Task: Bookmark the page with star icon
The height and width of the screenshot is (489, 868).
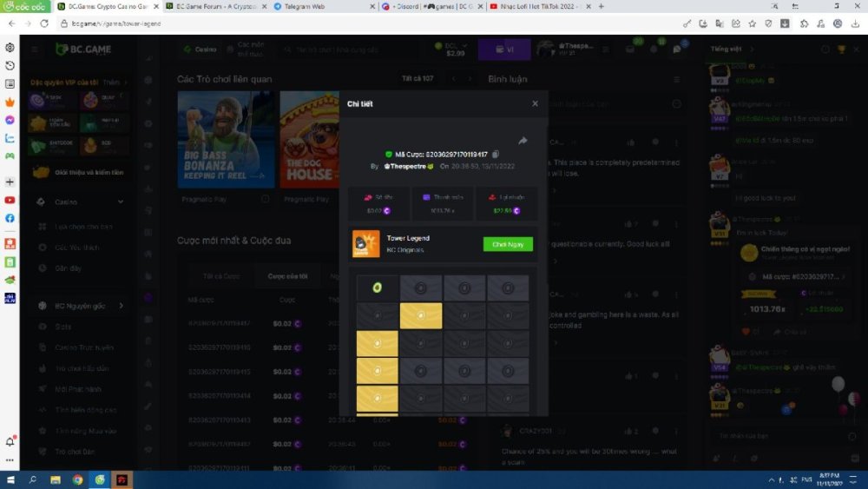Action: tap(752, 23)
